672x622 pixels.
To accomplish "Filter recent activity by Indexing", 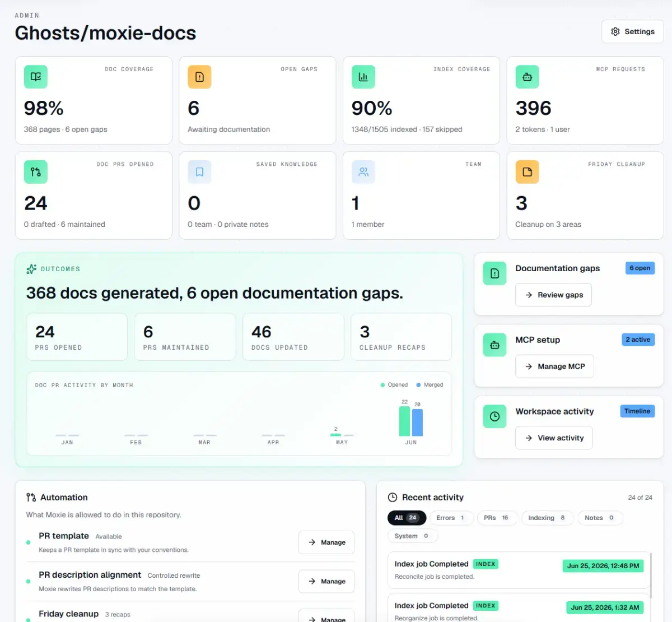I will 547,518.
